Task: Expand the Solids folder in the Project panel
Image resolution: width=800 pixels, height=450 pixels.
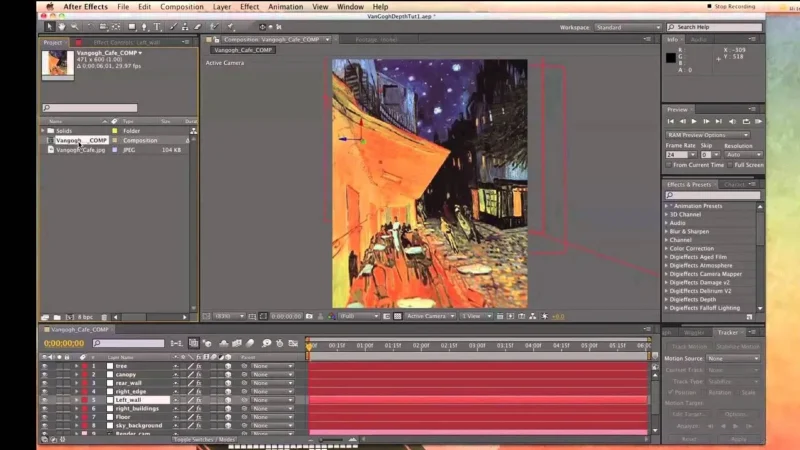Action: tap(43, 131)
